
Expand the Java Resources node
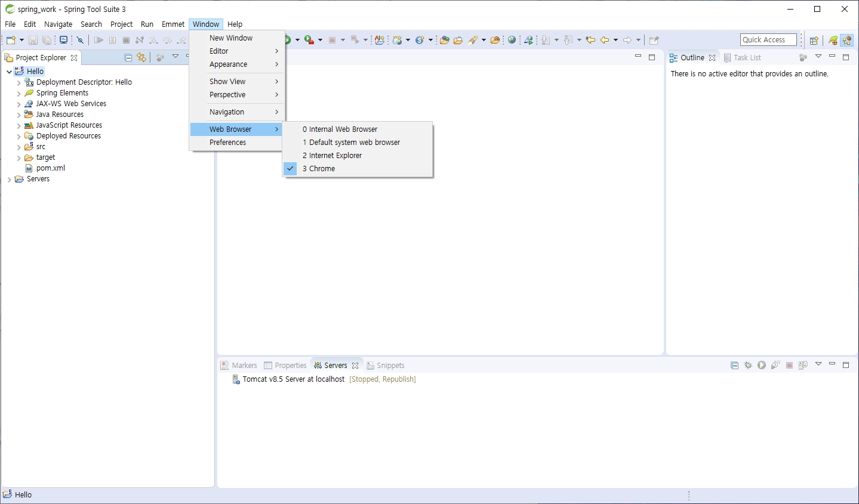point(19,115)
